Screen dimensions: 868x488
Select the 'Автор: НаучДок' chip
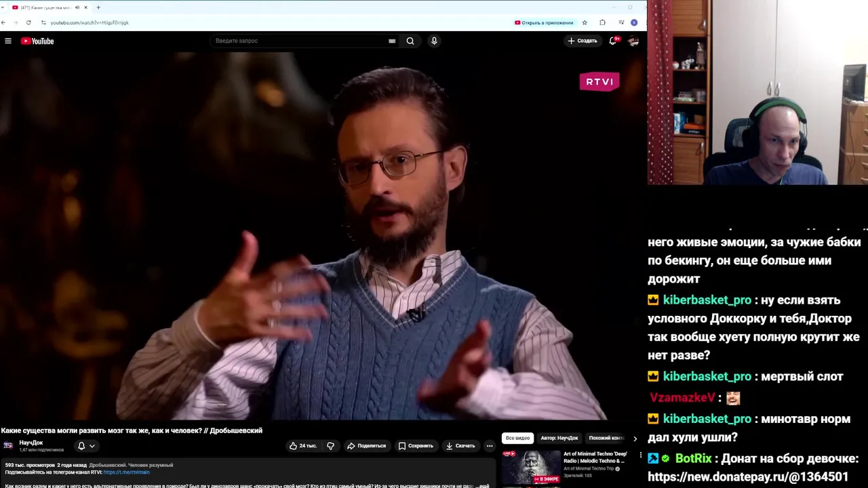tap(559, 438)
